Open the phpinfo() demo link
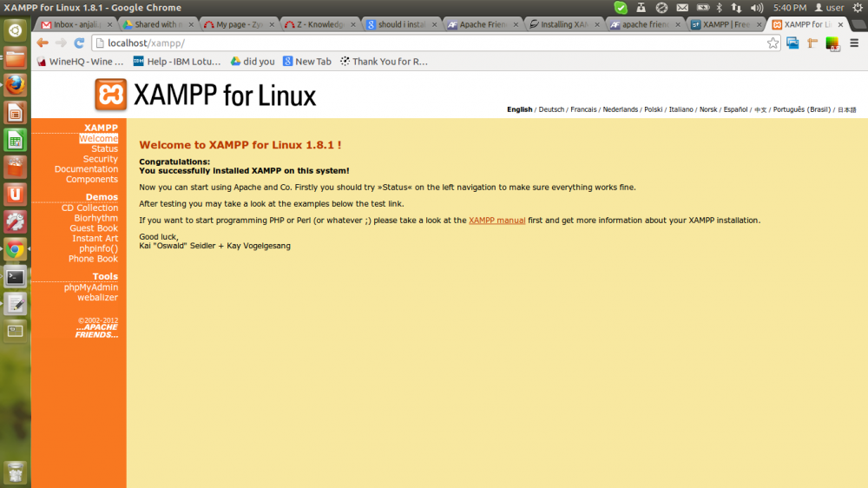Image resolution: width=868 pixels, height=488 pixels. tap(99, 248)
